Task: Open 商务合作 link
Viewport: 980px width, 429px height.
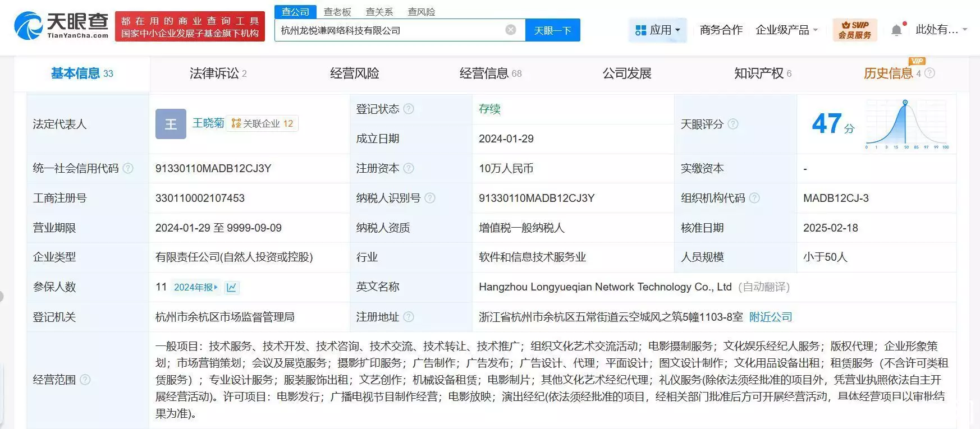Action: 721,30
